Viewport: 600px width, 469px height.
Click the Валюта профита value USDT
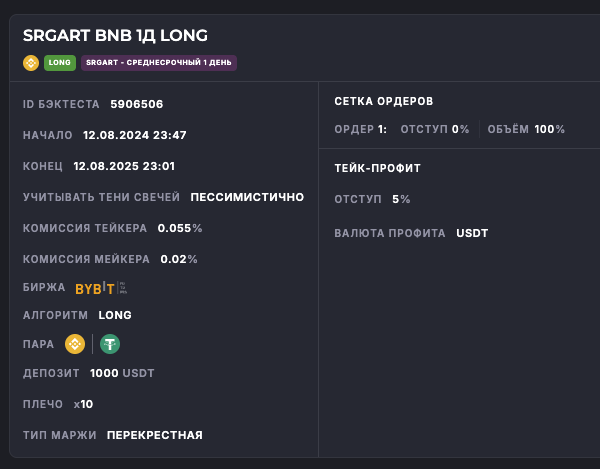tap(472, 234)
